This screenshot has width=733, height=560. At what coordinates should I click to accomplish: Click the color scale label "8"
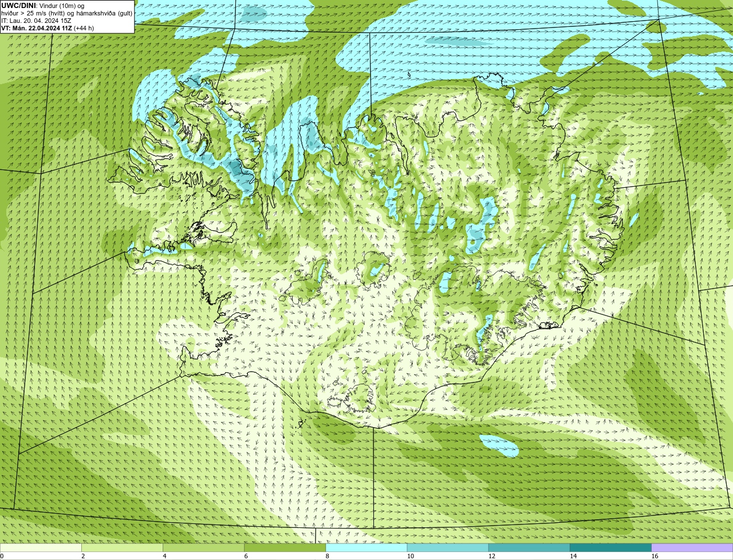click(x=327, y=556)
